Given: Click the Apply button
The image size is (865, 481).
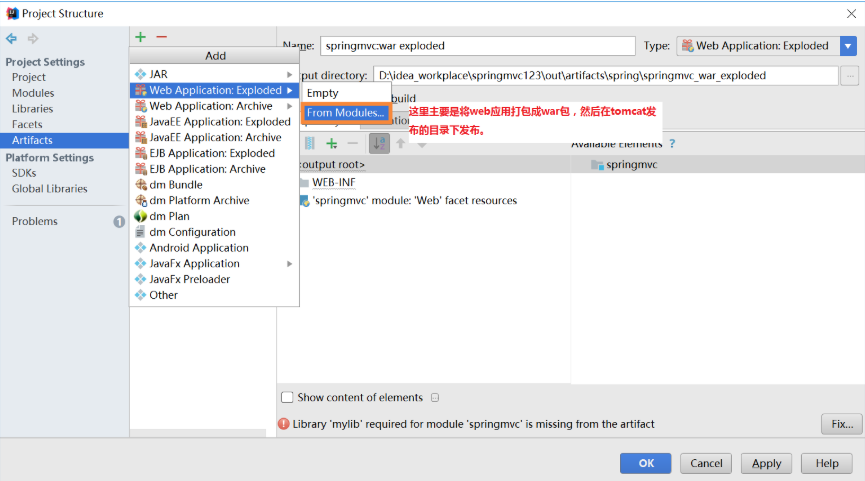Looking at the screenshot, I should [x=766, y=463].
